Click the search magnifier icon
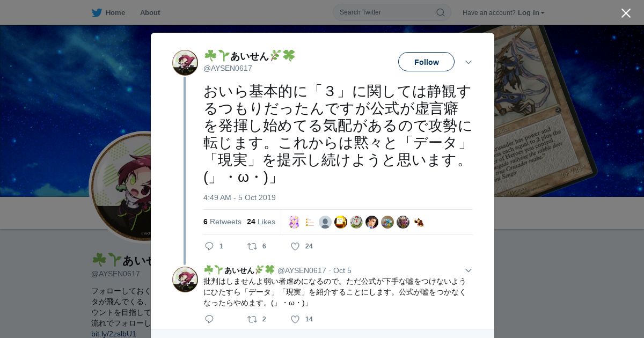This screenshot has height=338, width=644. coord(440,12)
